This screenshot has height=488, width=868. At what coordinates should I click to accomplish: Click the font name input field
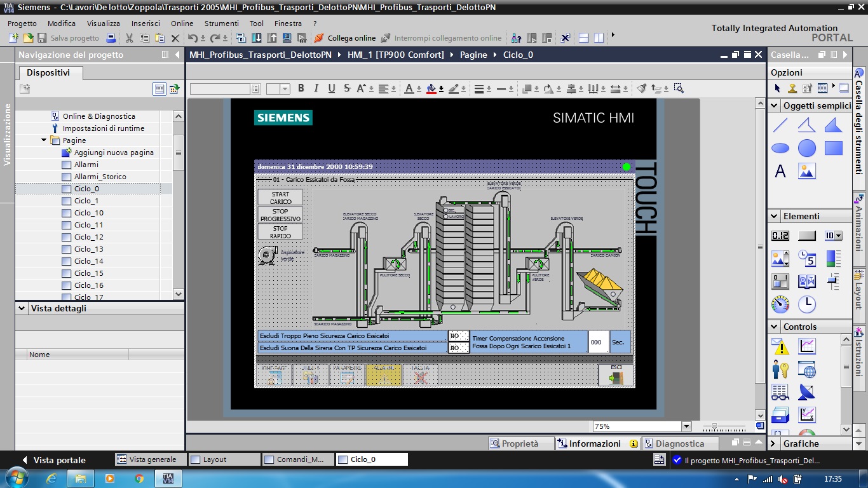[x=220, y=89]
